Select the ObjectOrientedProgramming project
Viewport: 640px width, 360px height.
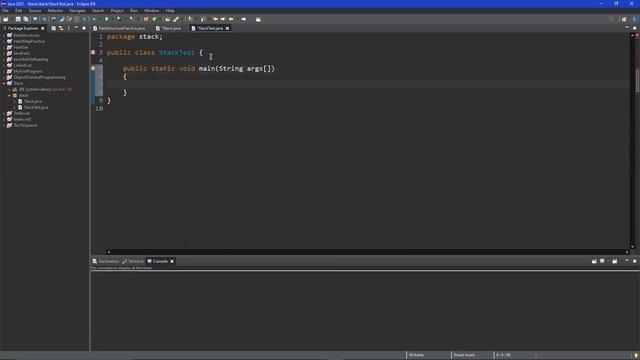[x=39, y=77]
